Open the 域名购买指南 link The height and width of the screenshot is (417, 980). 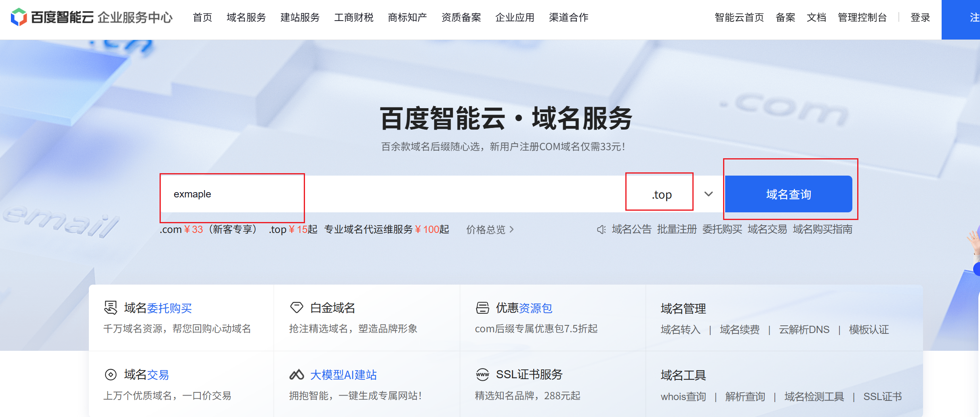click(x=822, y=229)
